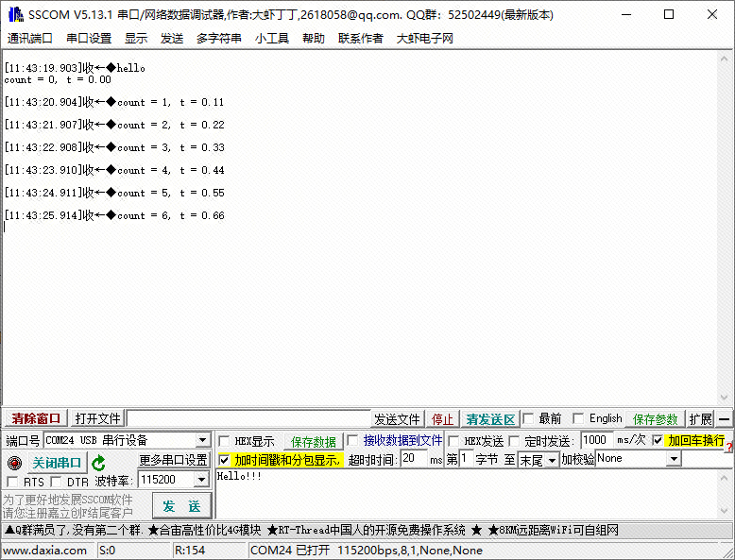This screenshot has width=735, height=560.
Task: Click the S:0 sent counter
Action: [x=133, y=551]
